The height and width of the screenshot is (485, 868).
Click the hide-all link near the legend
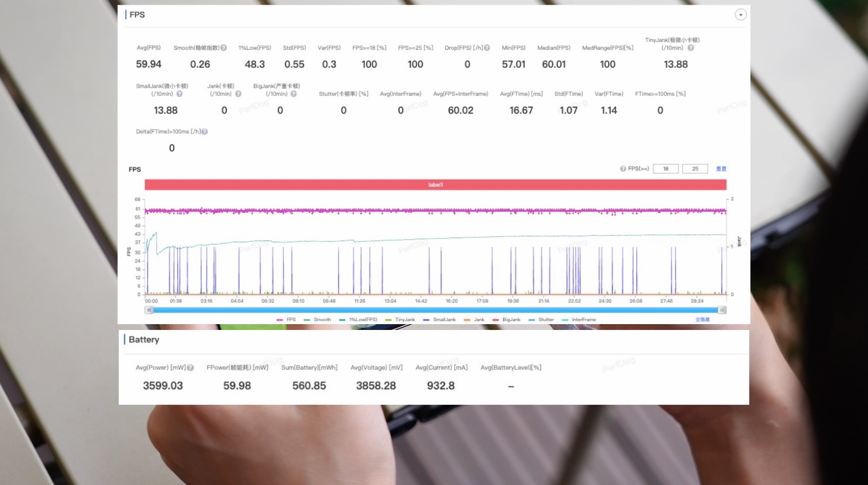pyautogui.click(x=702, y=320)
